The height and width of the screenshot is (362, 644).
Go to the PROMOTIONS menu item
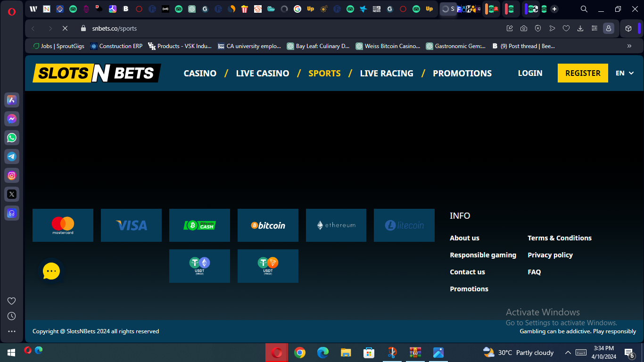[462, 73]
